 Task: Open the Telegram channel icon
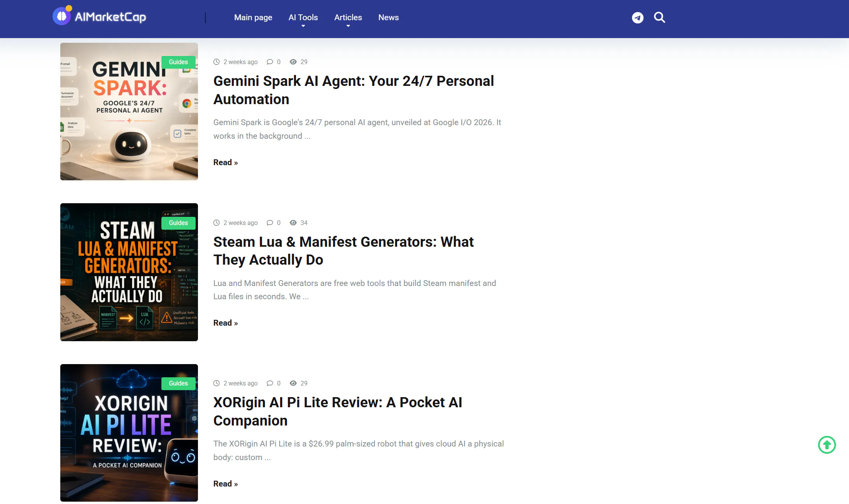(637, 17)
